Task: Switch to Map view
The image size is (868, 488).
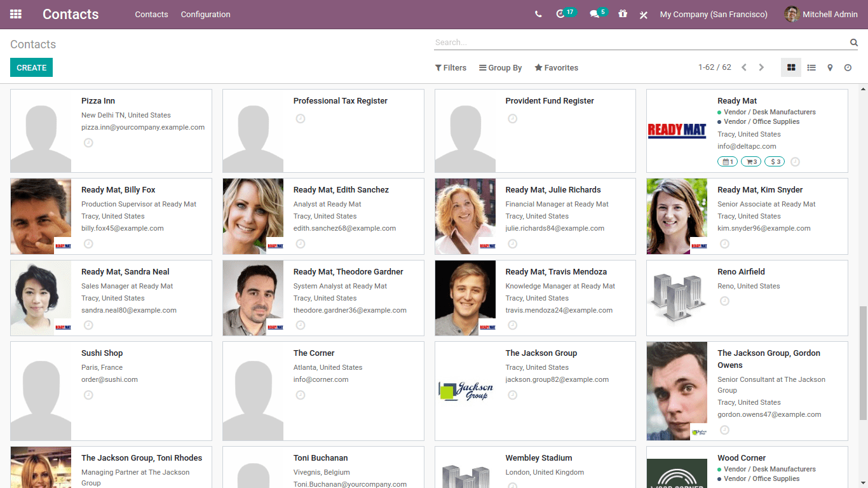Action: point(830,67)
